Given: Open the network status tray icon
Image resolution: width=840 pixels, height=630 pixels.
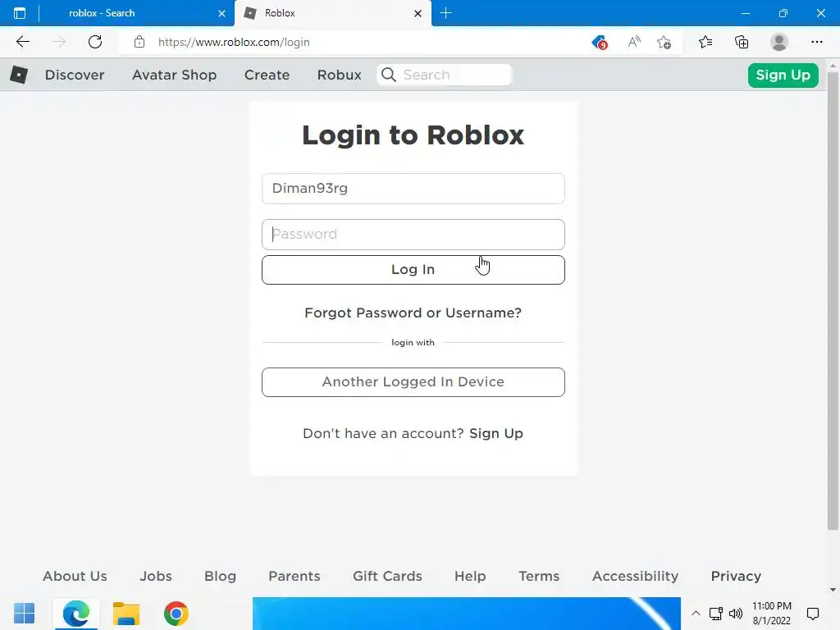Looking at the screenshot, I should tap(715, 614).
